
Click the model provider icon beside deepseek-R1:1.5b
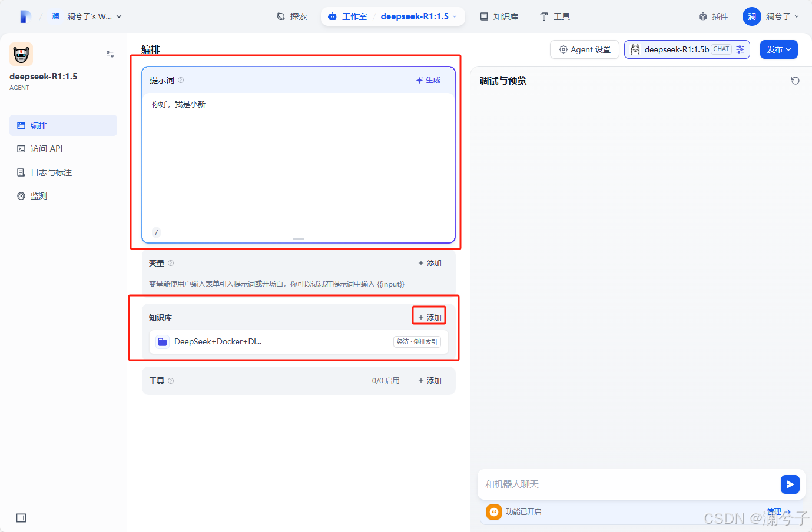[635, 49]
